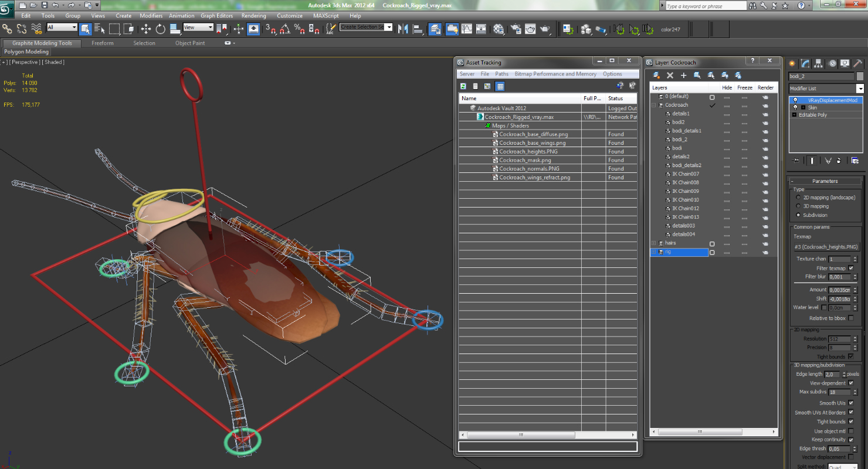This screenshot has width=868, height=469.
Task: Click the Amount value field
Action: [839, 290]
